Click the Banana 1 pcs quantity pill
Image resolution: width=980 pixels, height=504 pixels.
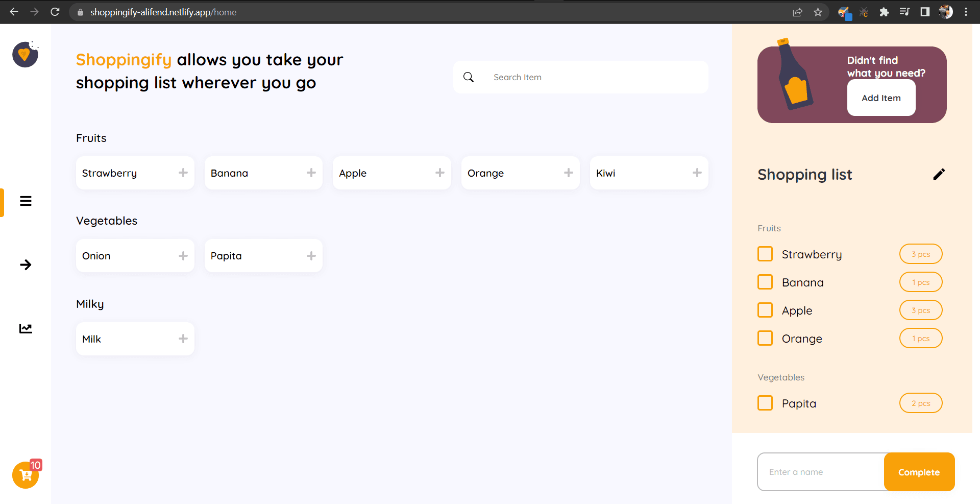920,282
